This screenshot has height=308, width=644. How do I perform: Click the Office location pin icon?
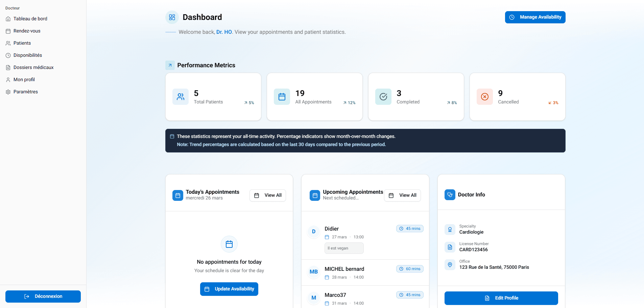pos(450,265)
